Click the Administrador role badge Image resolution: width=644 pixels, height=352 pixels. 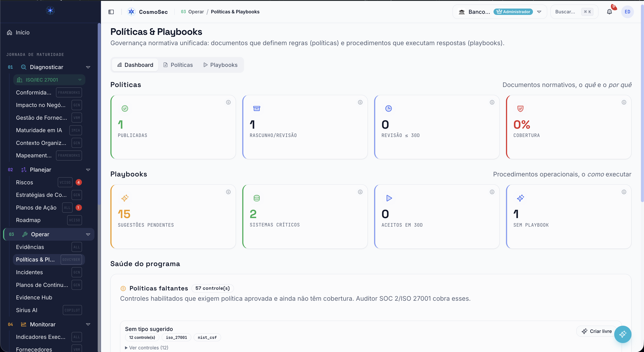click(513, 12)
